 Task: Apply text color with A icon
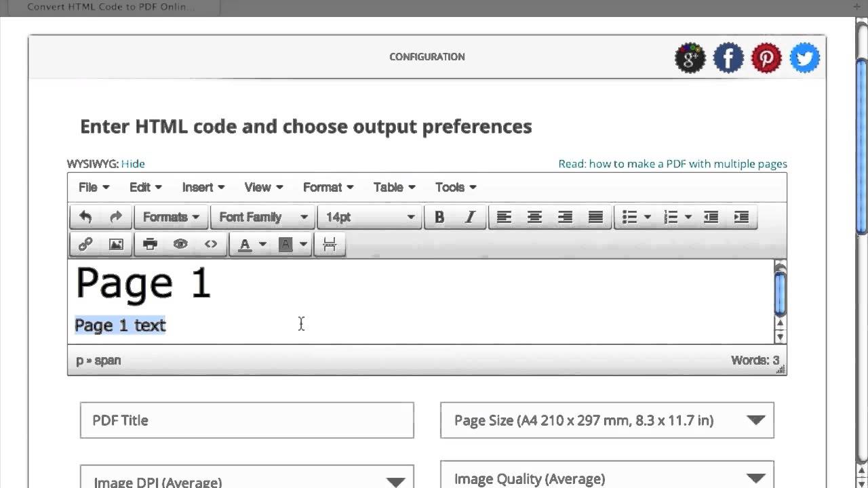click(x=245, y=244)
